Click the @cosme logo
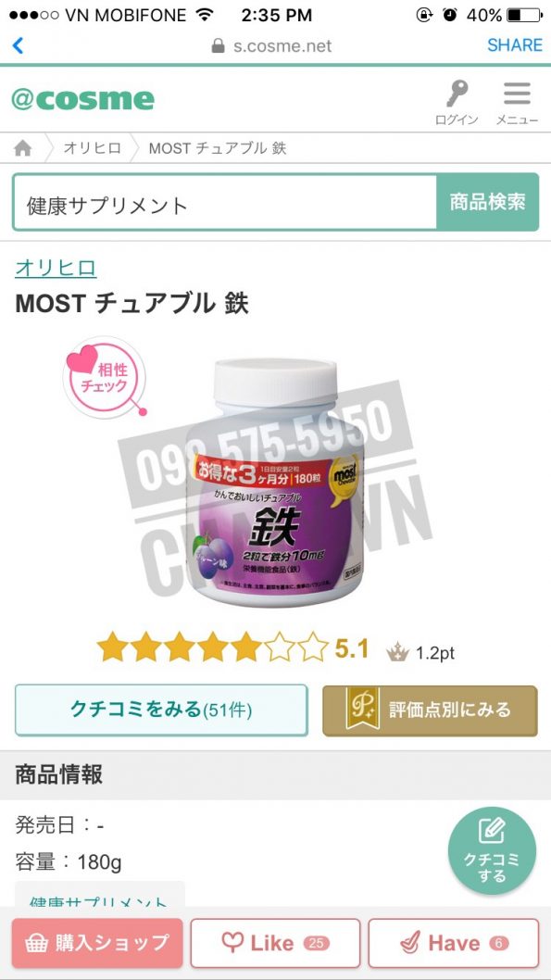 [82, 100]
